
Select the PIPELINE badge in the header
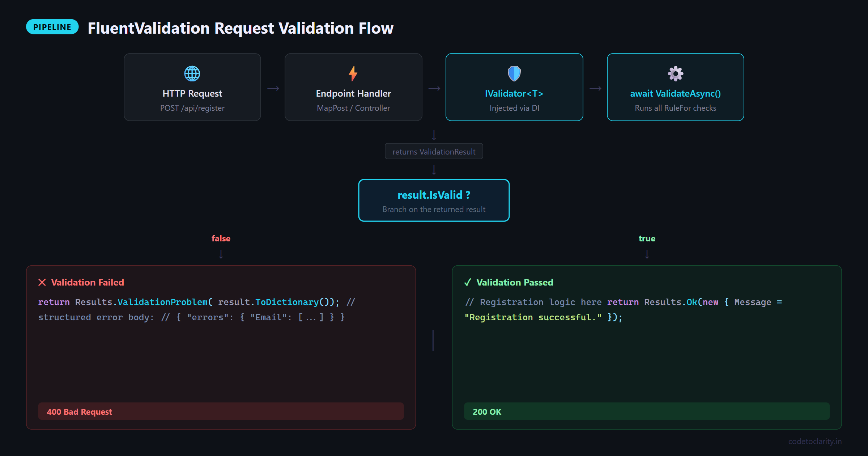52,27
